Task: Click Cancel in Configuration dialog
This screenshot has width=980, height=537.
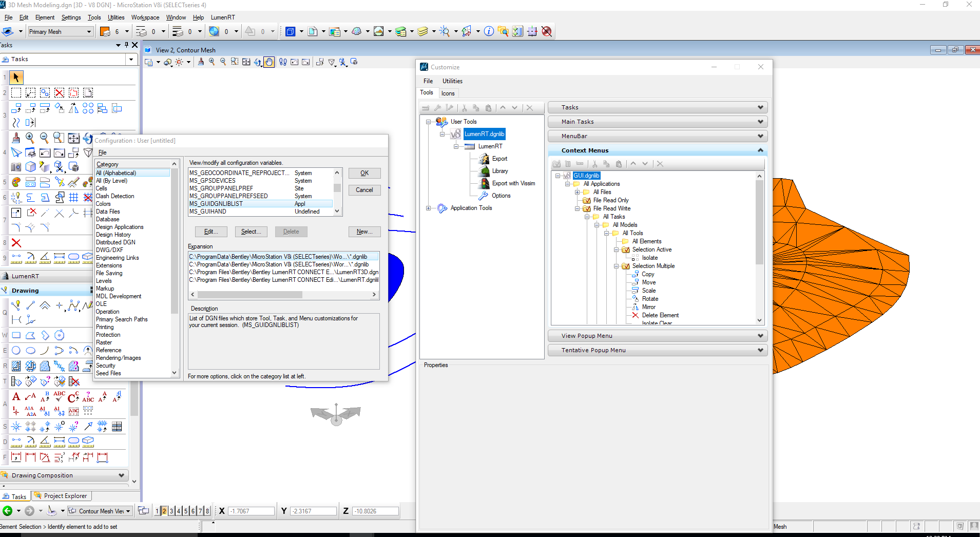Action: coord(364,190)
